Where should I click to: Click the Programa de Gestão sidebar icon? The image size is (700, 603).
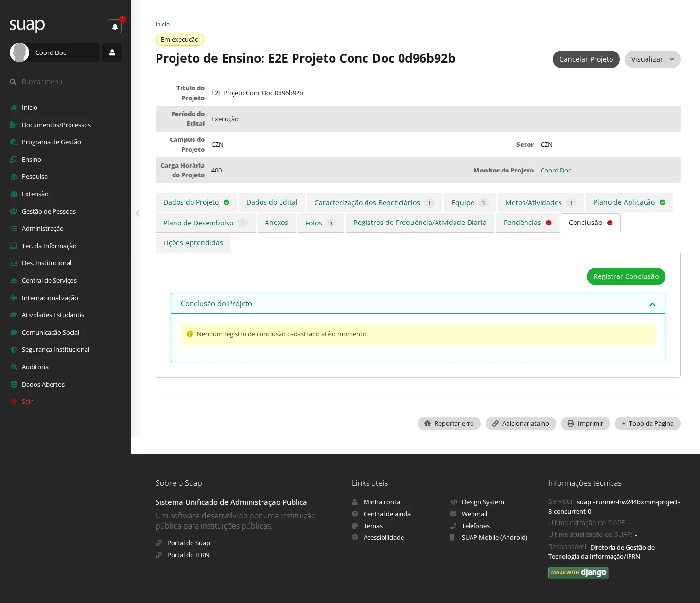coord(14,142)
